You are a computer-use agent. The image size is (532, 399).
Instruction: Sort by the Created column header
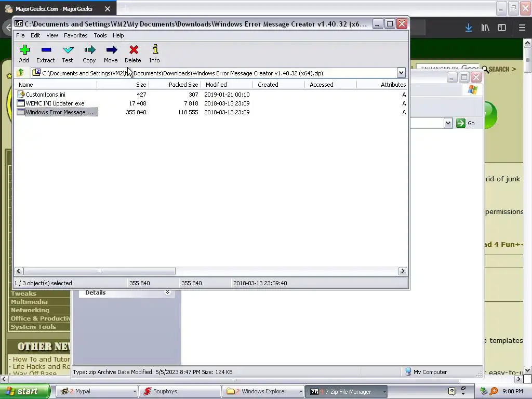279,85
